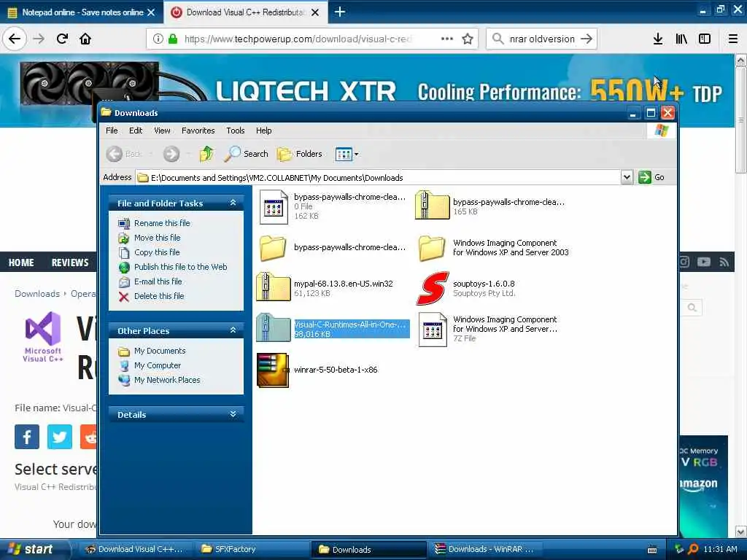Click the Firefox URL address field

point(298,39)
